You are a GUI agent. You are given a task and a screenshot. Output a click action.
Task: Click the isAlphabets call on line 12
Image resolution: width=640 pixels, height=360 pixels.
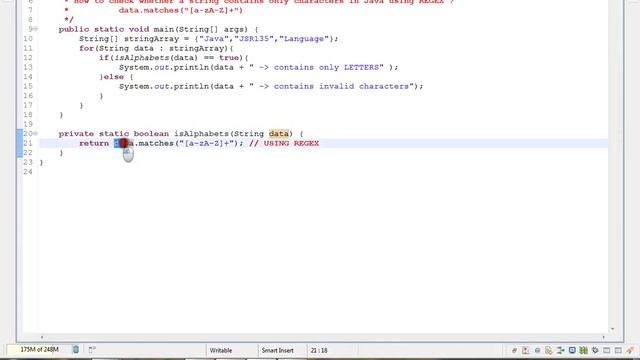coord(142,58)
